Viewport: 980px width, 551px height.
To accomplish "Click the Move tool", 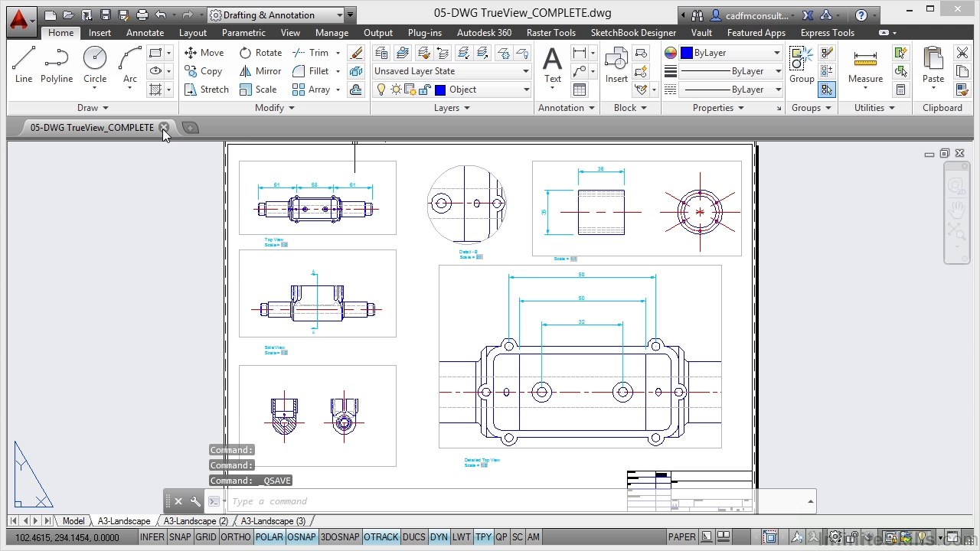I will tap(204, 53).
